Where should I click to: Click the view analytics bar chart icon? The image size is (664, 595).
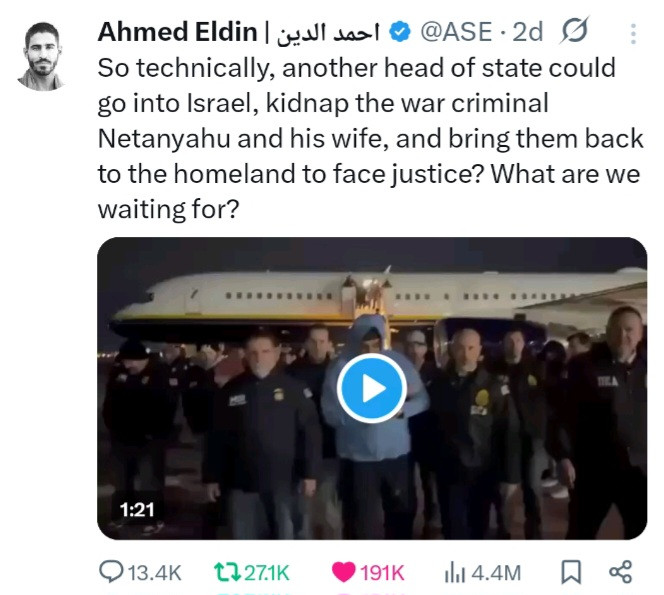point(455,573)
